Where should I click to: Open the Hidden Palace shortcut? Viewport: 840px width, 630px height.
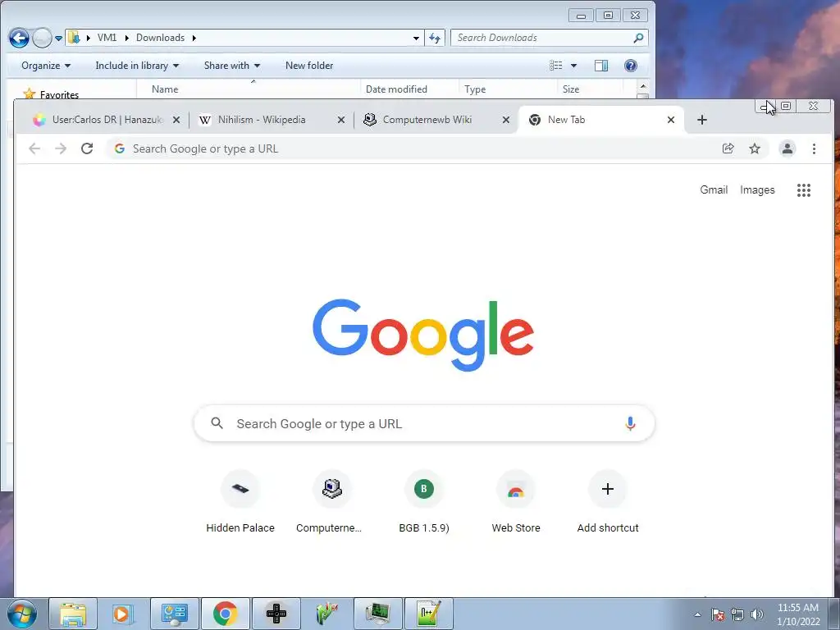(240, 502)
